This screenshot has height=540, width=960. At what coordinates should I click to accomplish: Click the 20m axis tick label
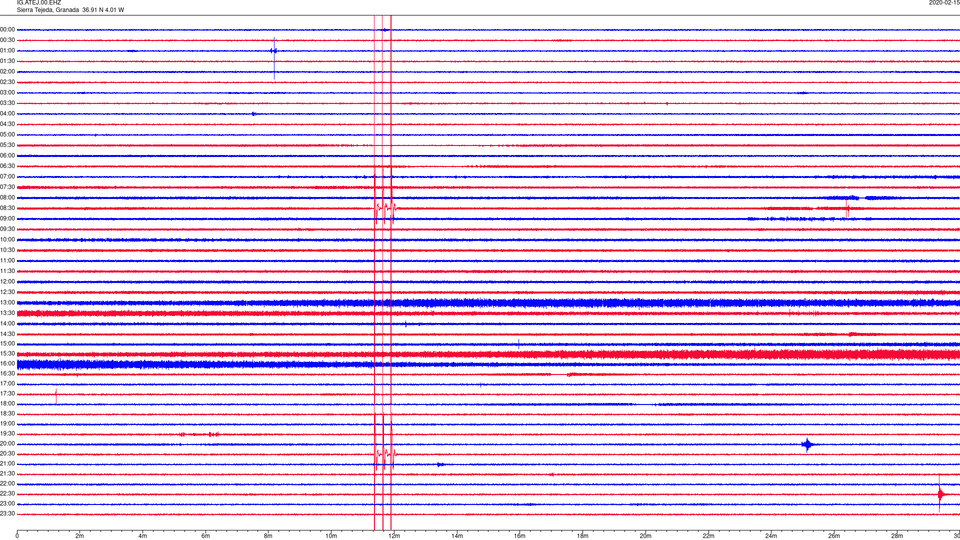(645, 536)
